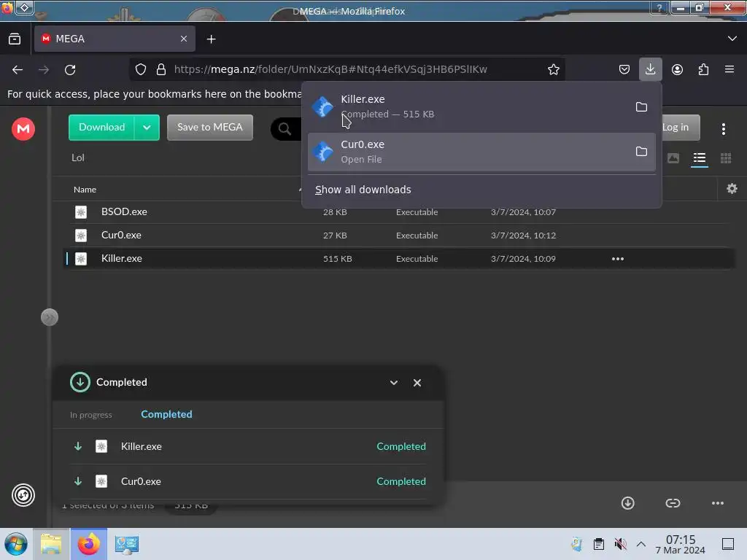The image size is (747, 560).
Task: Open Firefox hamburger application menu
Action: click(x=729, y=69)
